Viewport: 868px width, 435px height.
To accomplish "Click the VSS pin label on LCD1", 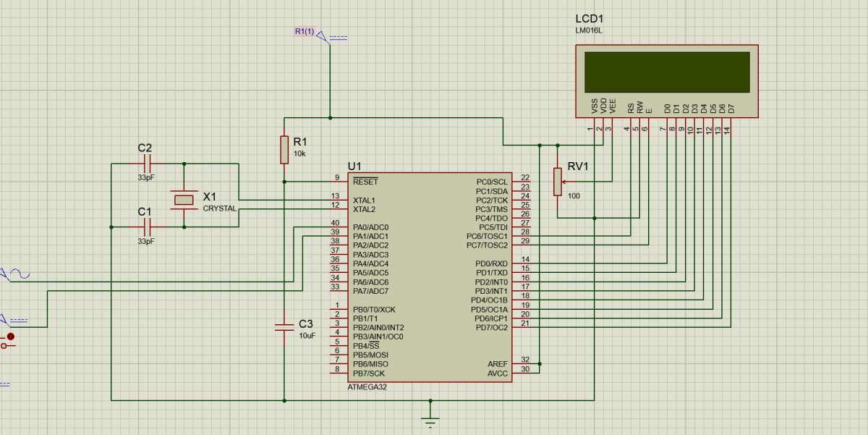I will (595, 106).
